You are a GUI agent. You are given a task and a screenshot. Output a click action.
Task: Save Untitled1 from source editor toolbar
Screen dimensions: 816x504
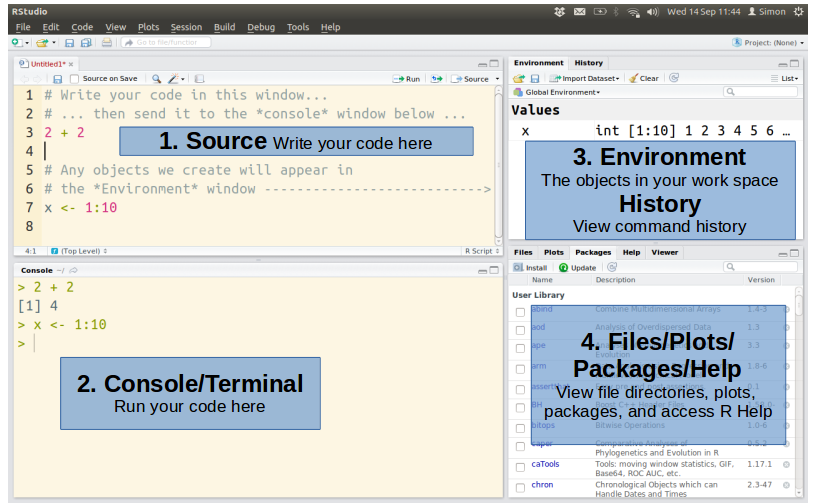(58, 79)
